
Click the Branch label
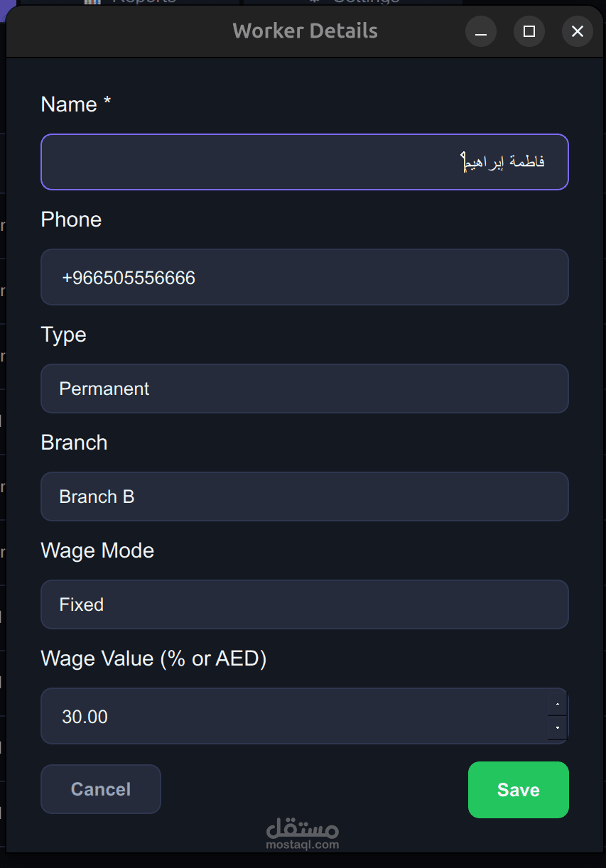tap(74, 443)
